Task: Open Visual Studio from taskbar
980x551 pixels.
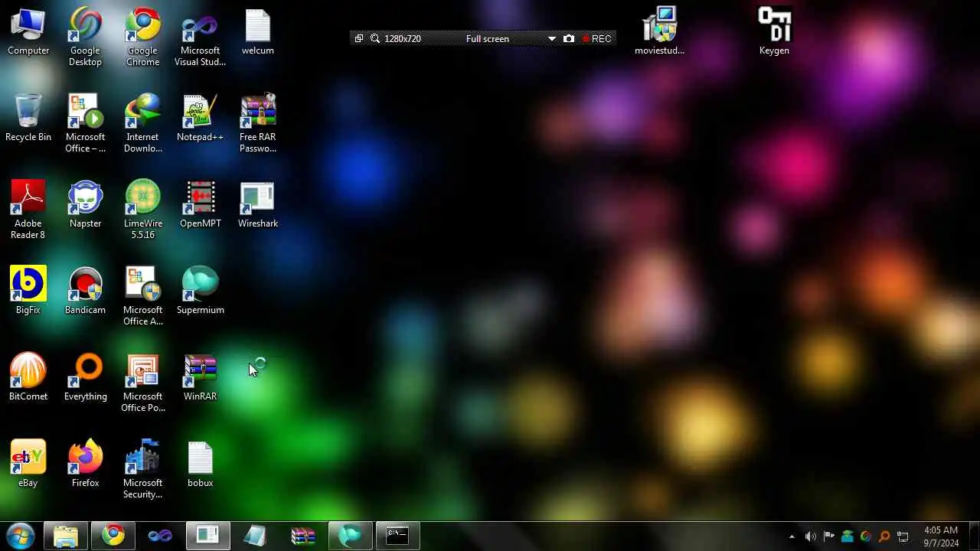Action: (x=160, y=536)
